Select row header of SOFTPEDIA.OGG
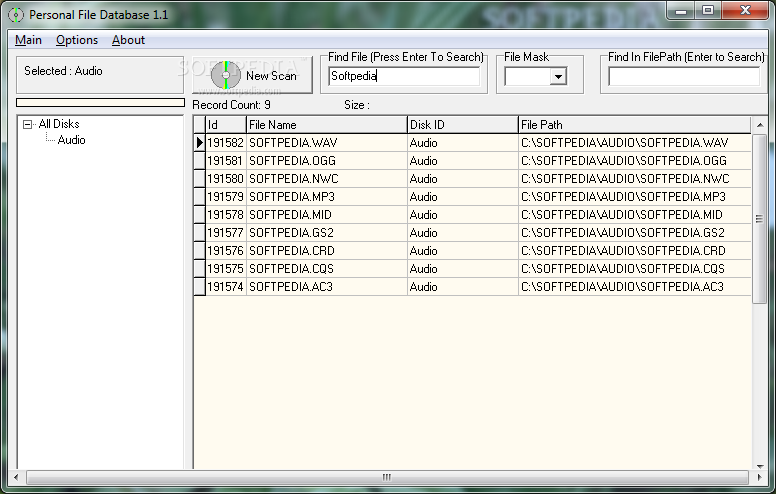The image size is (776, 494). click(199, 160)
